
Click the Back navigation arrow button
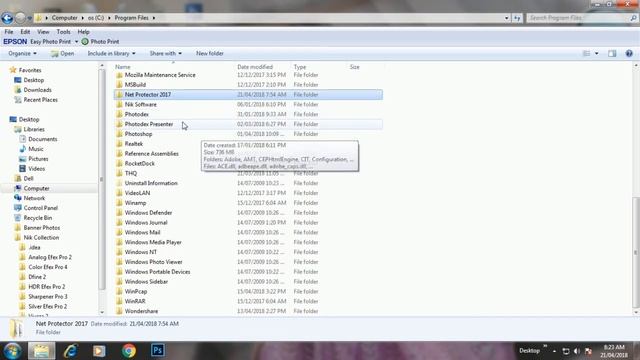[x=7, y=18]
